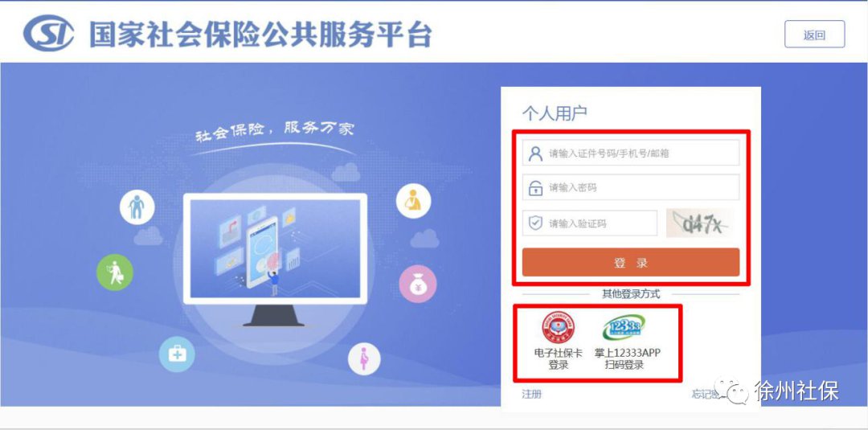Click the SI social insurance logo

(48, 33)
